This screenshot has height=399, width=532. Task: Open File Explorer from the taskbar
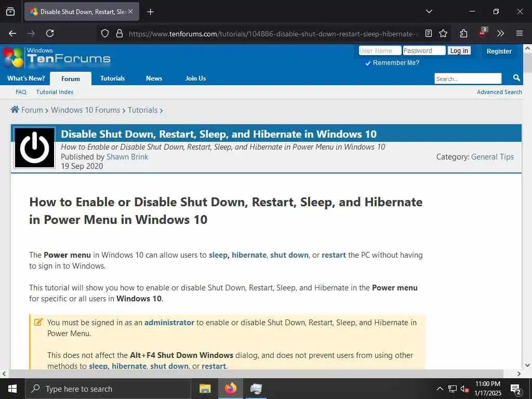205,389
